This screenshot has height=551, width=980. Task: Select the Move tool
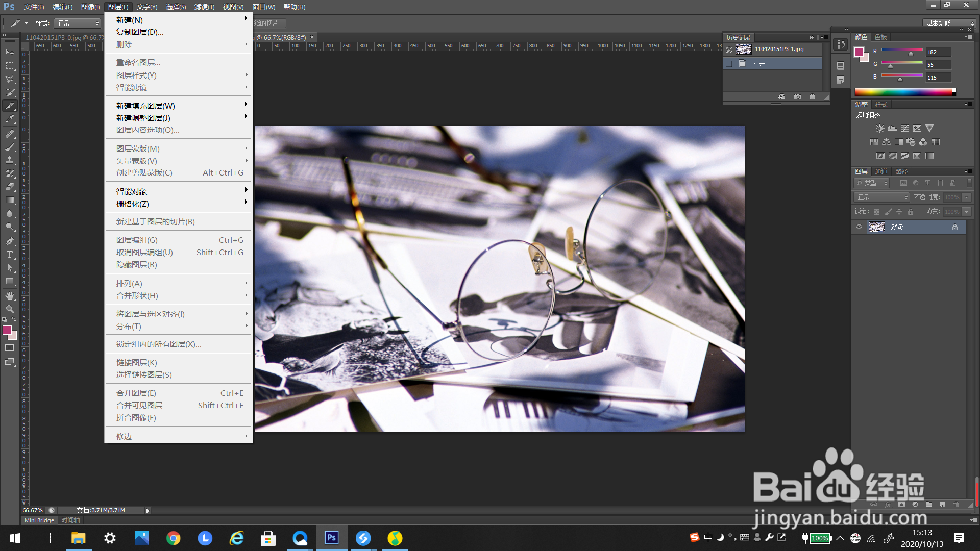coord(10,53)
